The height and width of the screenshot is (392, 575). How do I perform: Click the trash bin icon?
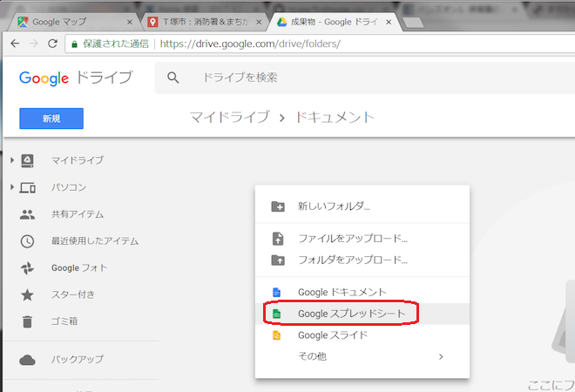tap(27, 321)
